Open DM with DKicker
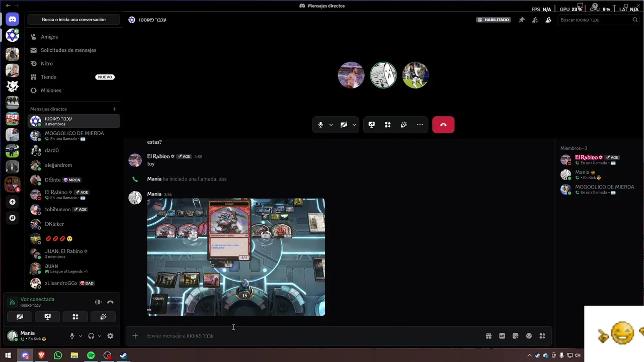 [x=73, y=224]
